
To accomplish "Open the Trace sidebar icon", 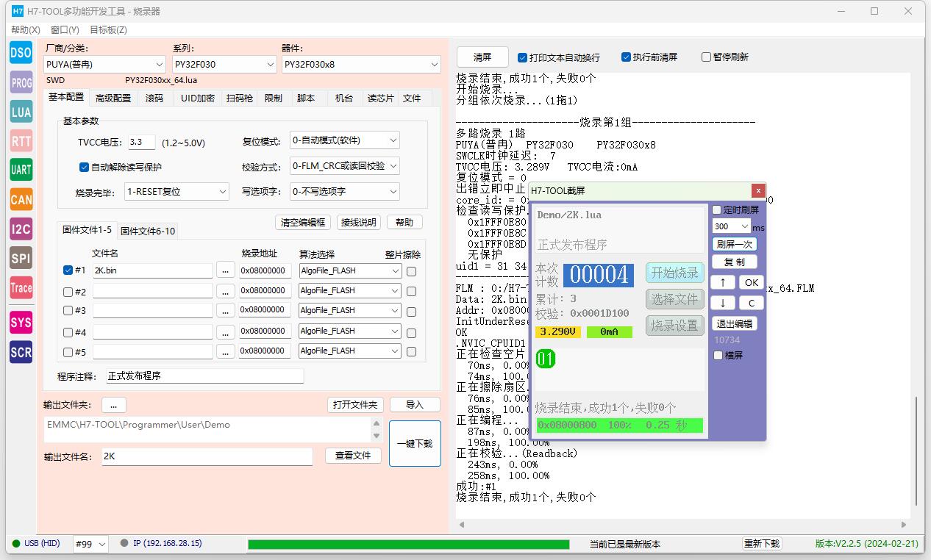I will [21, 287].
